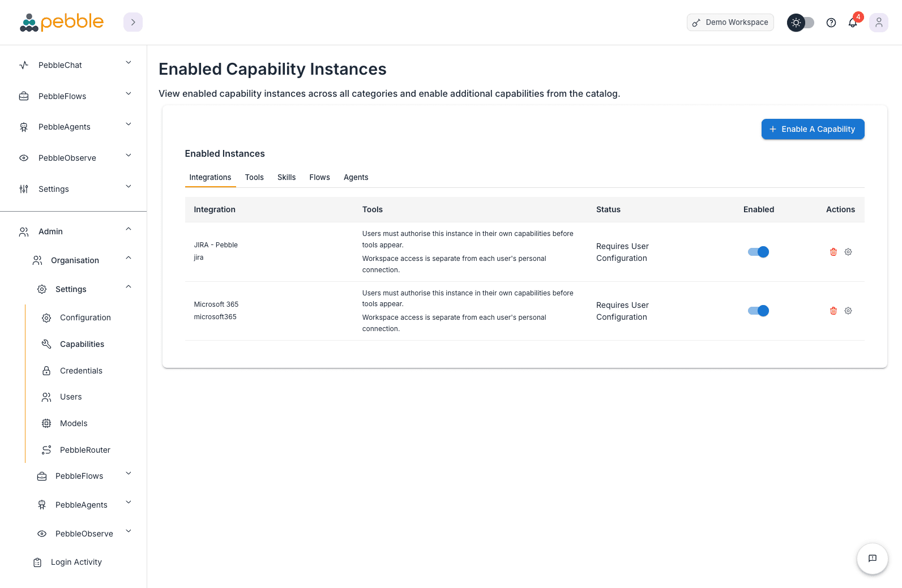Open PebbleRouter page
Screen dimensions: 902x588
click(x=85, y=450)
